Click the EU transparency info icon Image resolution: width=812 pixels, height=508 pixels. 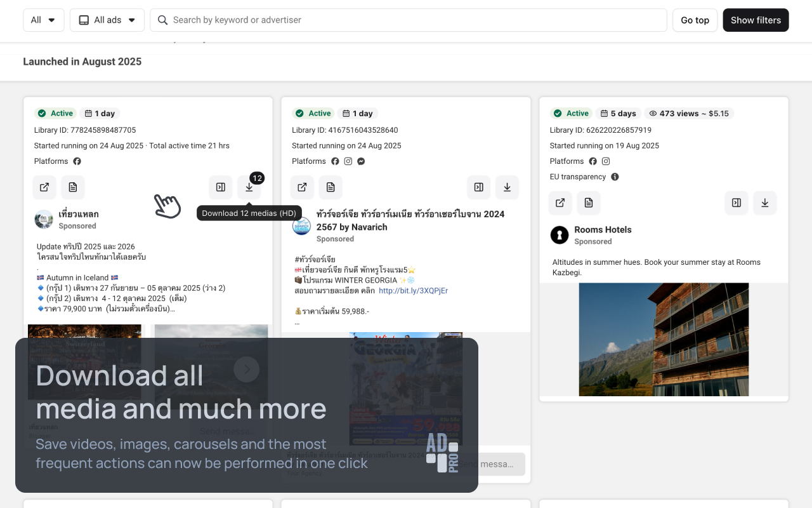point(615,177)
